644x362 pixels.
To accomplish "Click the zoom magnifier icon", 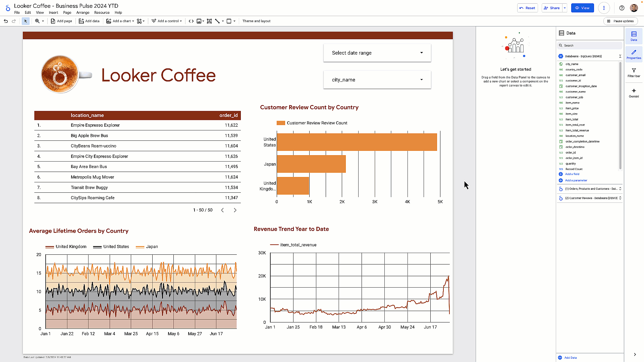I will tap(37, 21).
